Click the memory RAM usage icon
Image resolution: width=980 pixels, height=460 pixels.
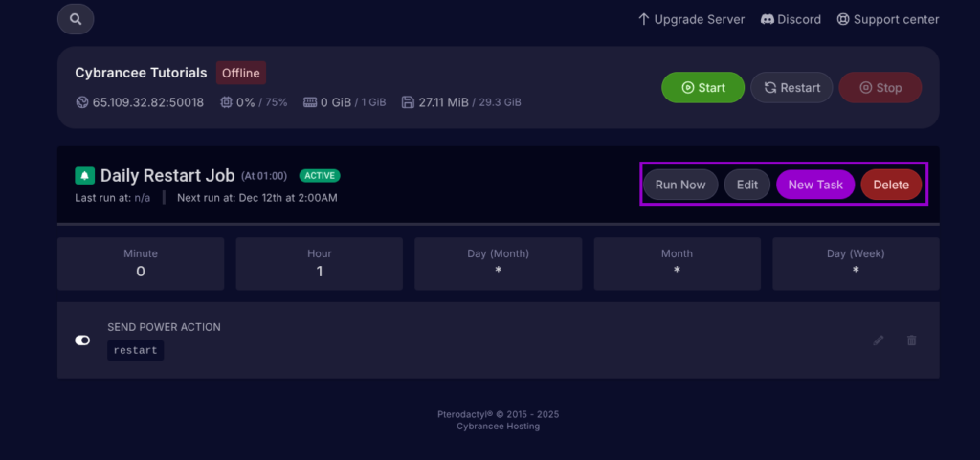point(310,102)
